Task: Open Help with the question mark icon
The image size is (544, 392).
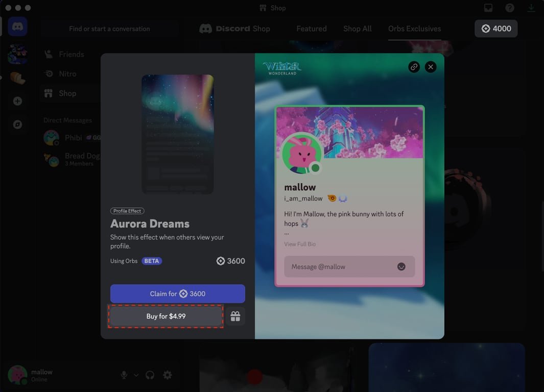Action: (510, 8)
